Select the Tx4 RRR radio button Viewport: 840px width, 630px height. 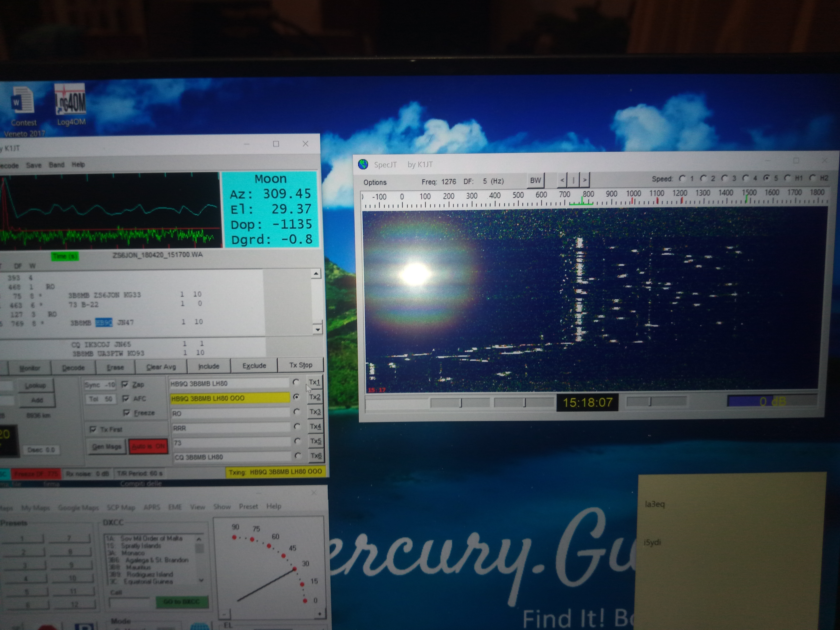pos(297,426)
